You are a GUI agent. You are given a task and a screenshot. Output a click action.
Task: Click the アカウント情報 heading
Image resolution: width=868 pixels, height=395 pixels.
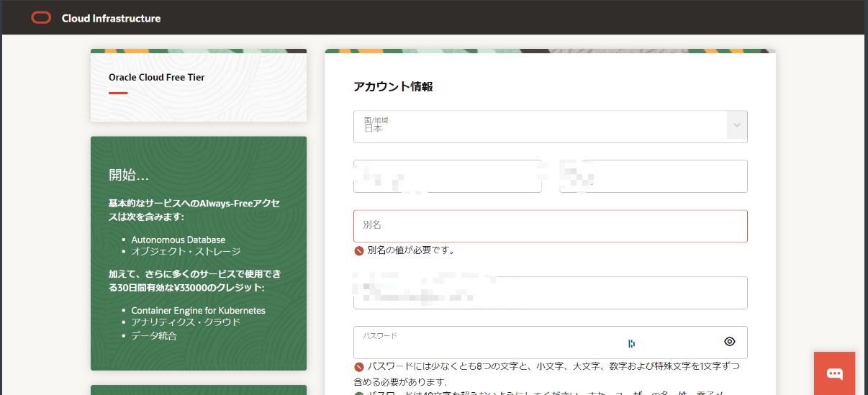pos(393,87)
